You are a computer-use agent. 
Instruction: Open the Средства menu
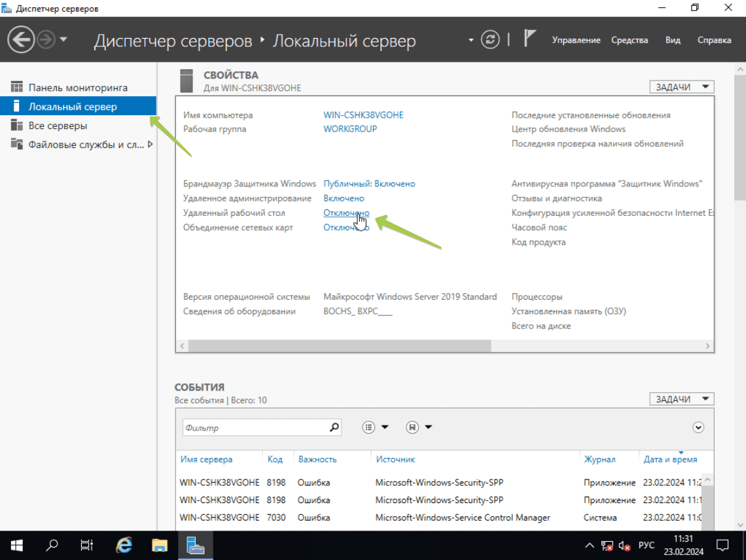click(630, 40)
